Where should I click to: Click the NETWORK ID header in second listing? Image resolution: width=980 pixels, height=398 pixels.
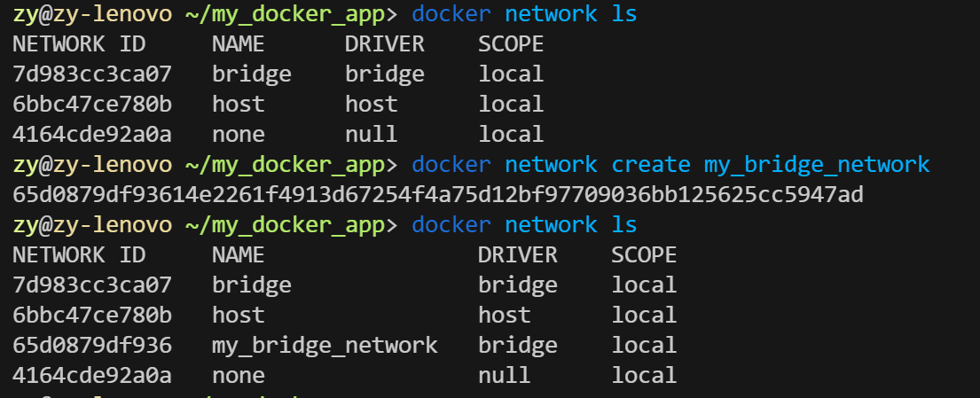(79, 255)
